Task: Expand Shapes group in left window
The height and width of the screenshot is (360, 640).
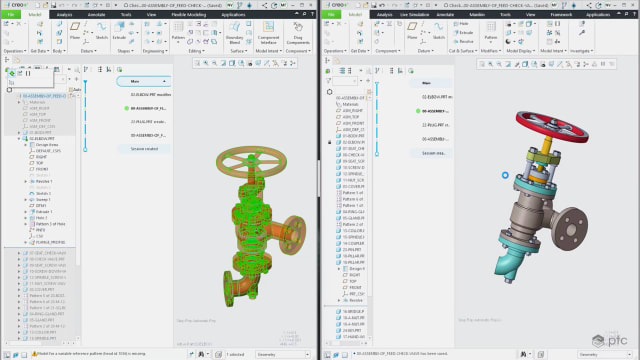Action: tap(125, 51)
